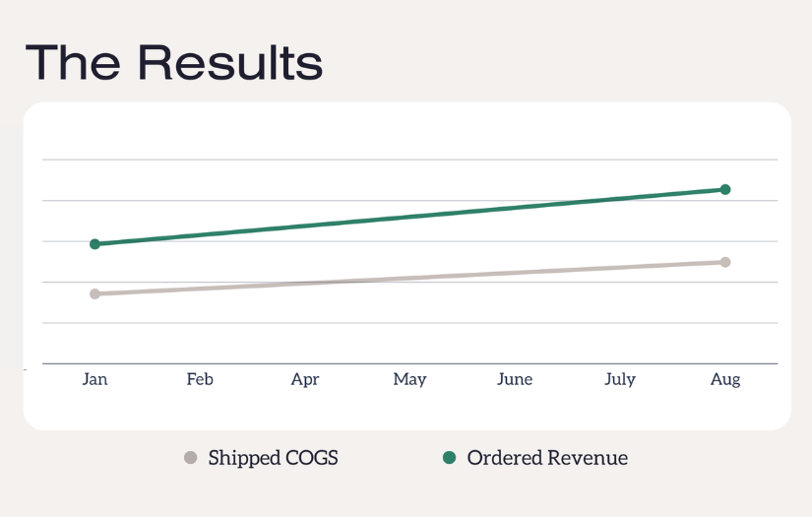Click the green Ordered Revenue legend dot

[x=450, y=458]
